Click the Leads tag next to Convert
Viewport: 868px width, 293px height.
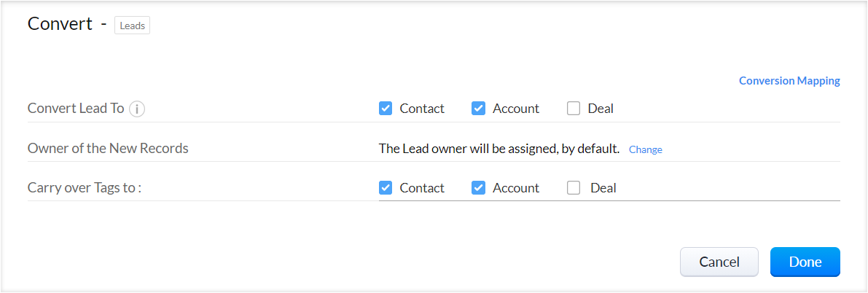(x=132, y=26)
